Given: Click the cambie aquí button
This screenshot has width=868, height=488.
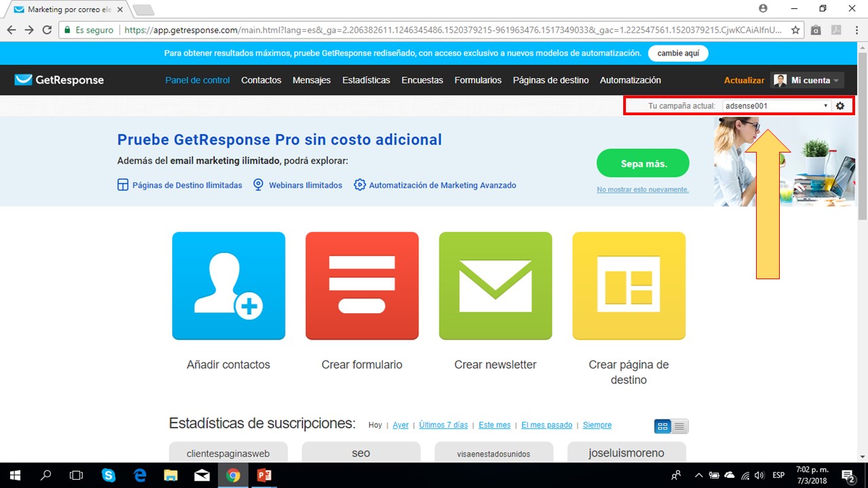Looking at the screenshot, I should (x=678, y=53).
